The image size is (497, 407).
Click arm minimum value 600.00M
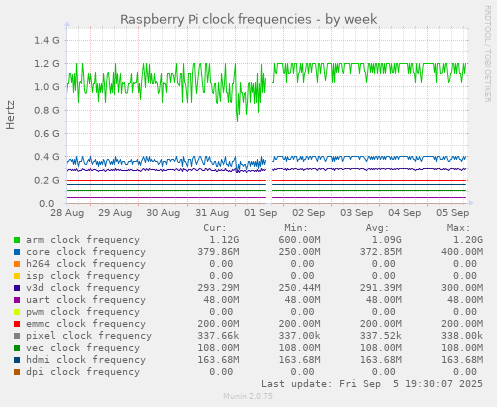[299, 240]
